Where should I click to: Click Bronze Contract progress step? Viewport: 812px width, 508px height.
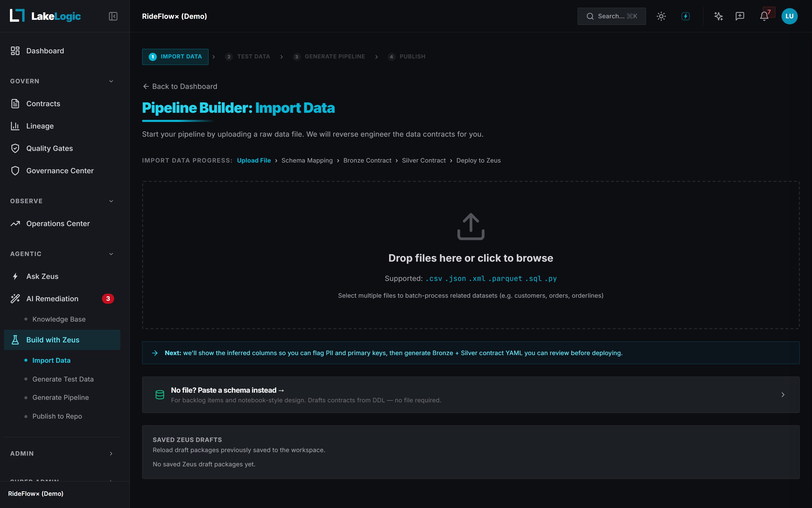click(x=367, y=160)
